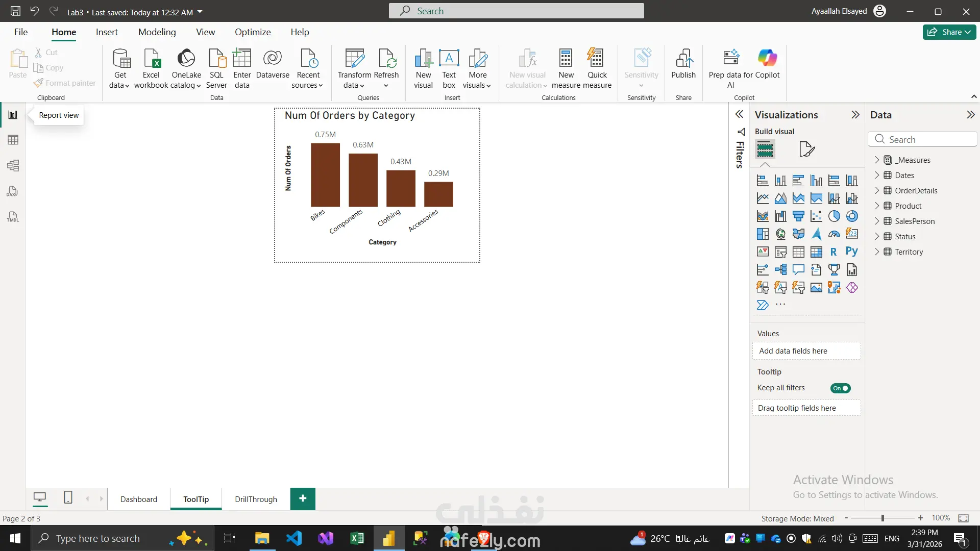
Task: Switch to mobile layout view
Action: [x=68, y=497]
